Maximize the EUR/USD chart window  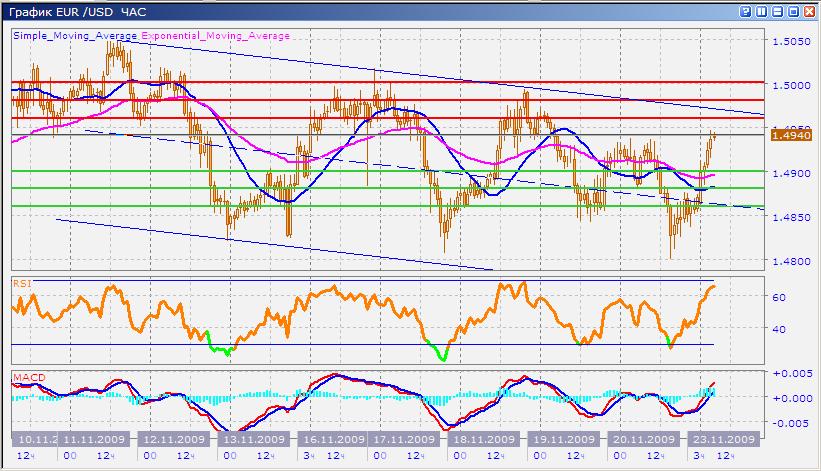coord(793,11)
